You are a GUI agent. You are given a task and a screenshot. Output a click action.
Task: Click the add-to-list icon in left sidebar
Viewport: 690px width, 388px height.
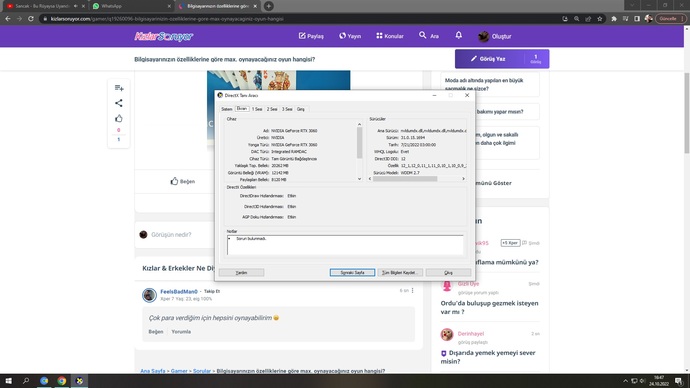pyautogui.click(x=119, y=88)
